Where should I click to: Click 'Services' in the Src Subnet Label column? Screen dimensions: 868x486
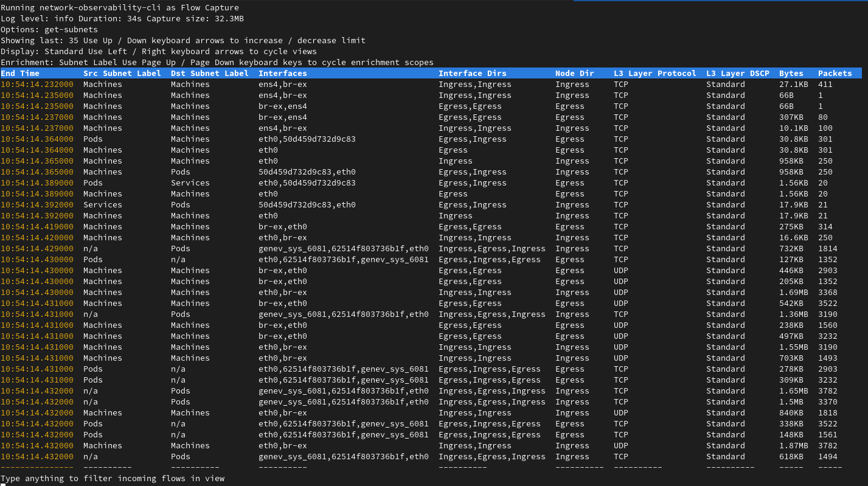[x=103, y=204]
